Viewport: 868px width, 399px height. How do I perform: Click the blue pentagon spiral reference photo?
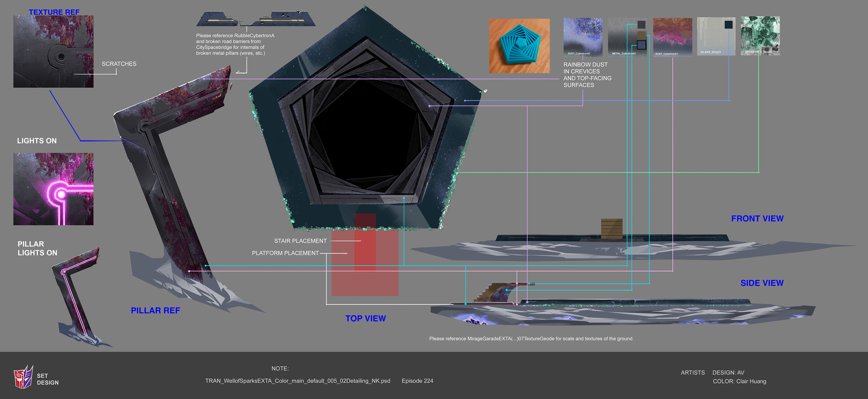[519, 45]
